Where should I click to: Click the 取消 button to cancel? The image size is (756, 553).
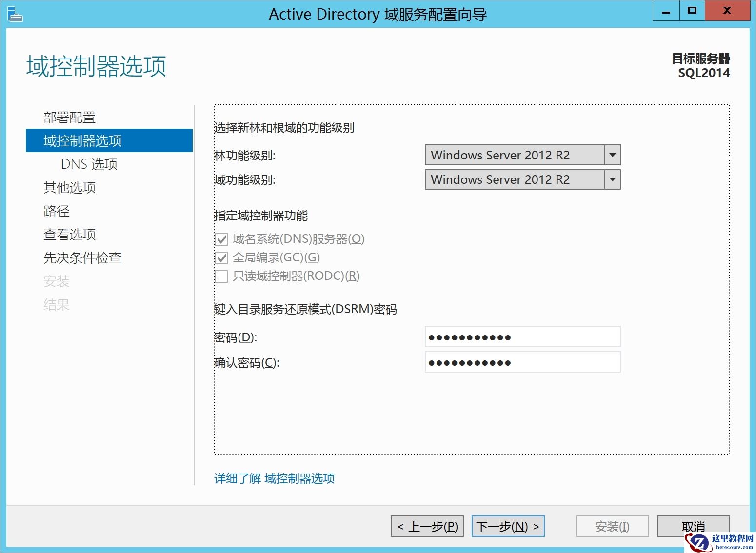[x=693, y=526]
